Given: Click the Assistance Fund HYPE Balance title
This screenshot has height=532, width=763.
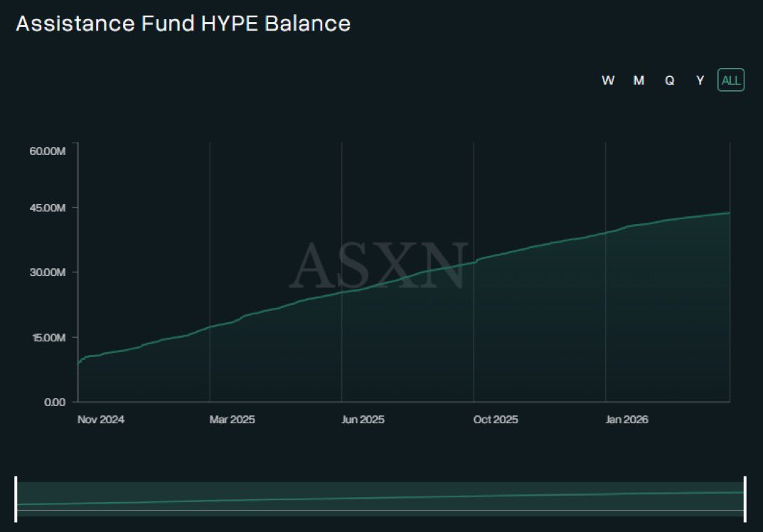Looking at the screenshot, I should 183,24.
